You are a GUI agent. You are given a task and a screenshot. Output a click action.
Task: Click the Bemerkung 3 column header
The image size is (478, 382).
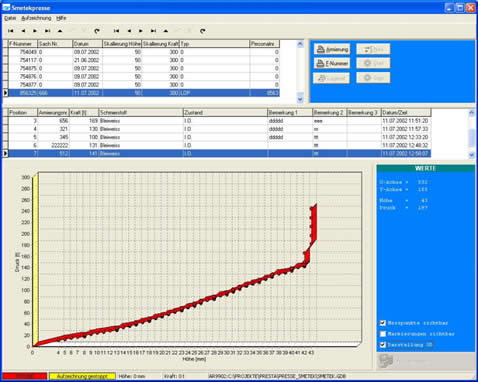click(364, 112)
